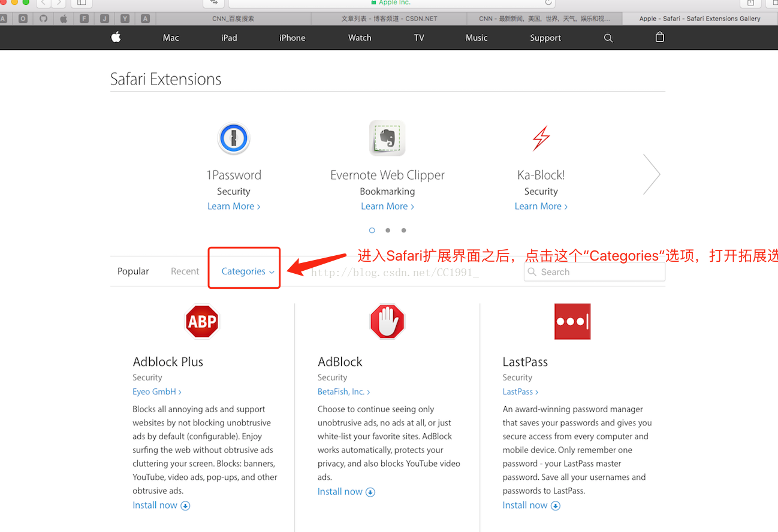Open the GitHub pinned tab

43,19
